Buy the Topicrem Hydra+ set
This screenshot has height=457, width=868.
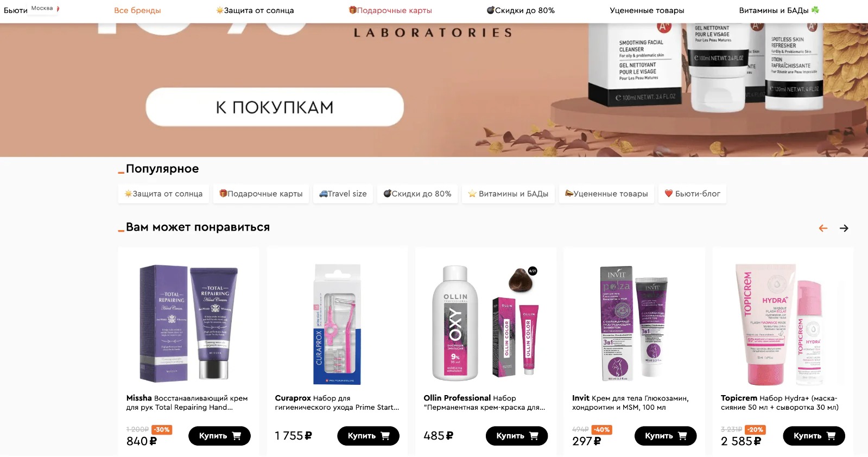click(814, 436)
